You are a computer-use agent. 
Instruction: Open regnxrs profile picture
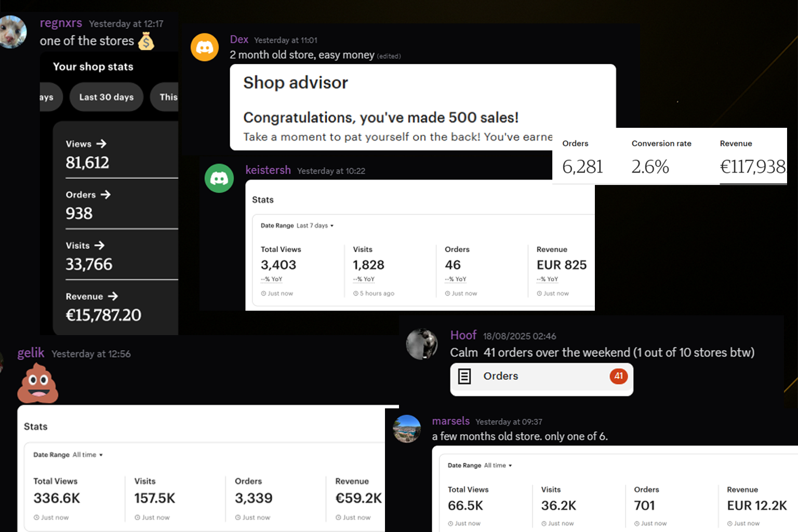tap(12, 32)
